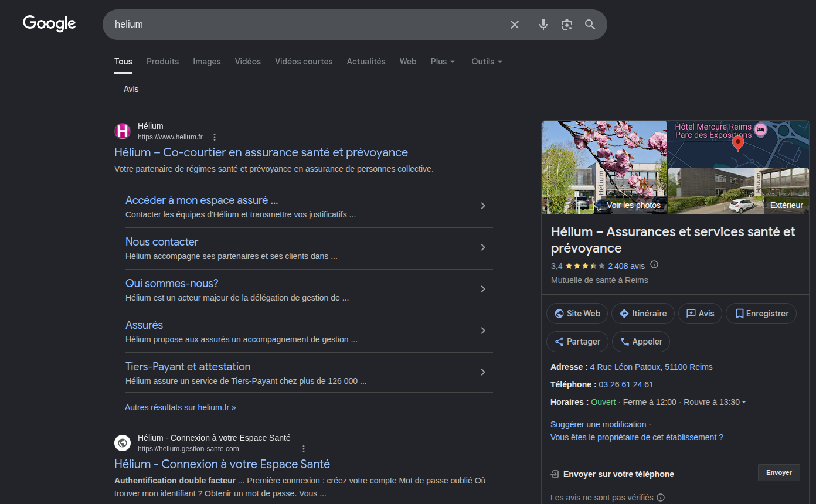Click phone number 03 26 61 24 61
816x504 pixels.
(x=625, y=384)
